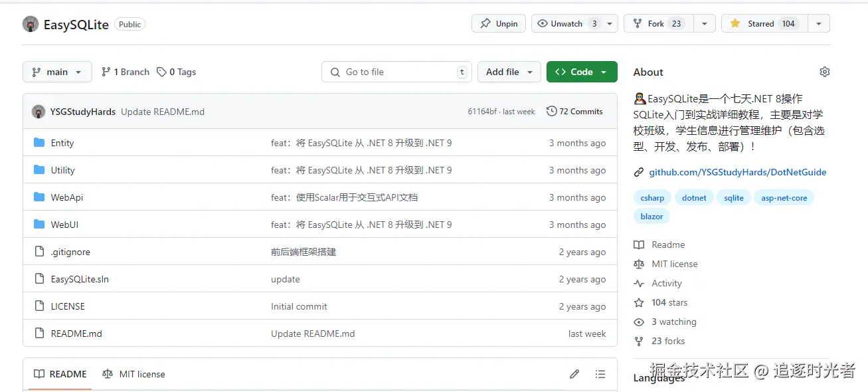Screen dimensions: 868x392
Task: Open the github.com/YSGStudyHards/DotNetGuide link
Action: [x=738, y=172]
